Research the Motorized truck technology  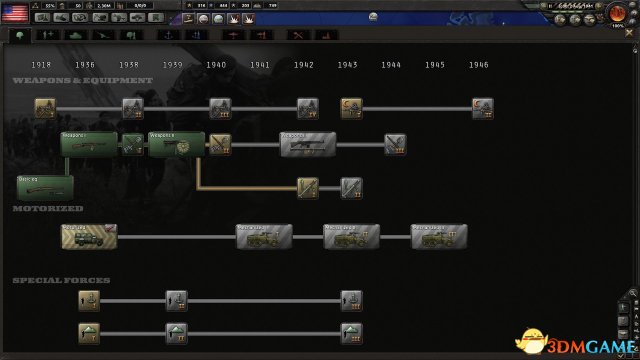point(89,236)
